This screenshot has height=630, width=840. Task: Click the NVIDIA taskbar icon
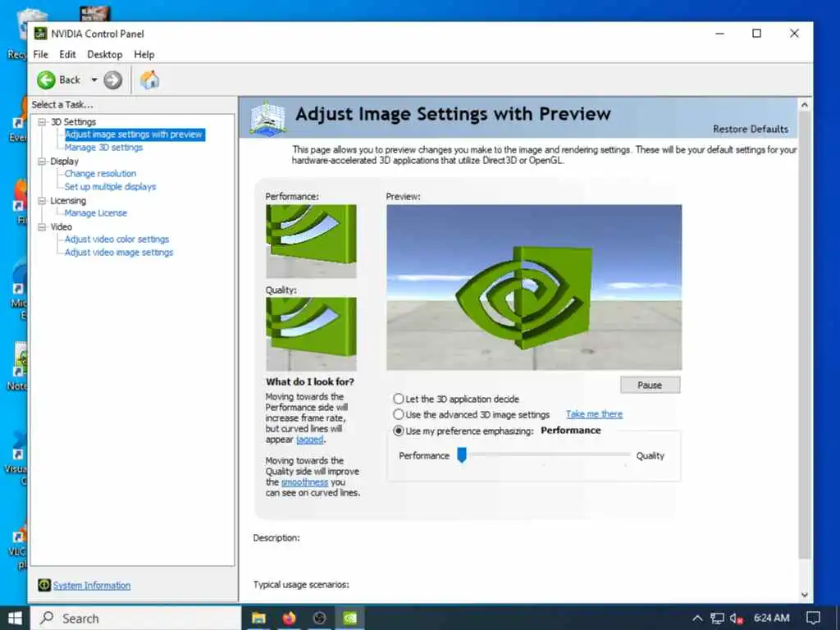pos(349,619)
